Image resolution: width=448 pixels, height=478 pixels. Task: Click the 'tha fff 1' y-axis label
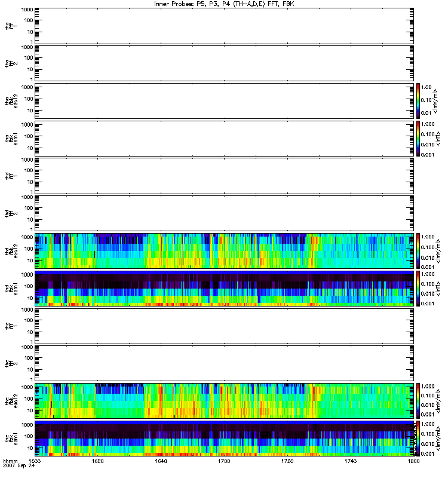[x=11, y=26]
